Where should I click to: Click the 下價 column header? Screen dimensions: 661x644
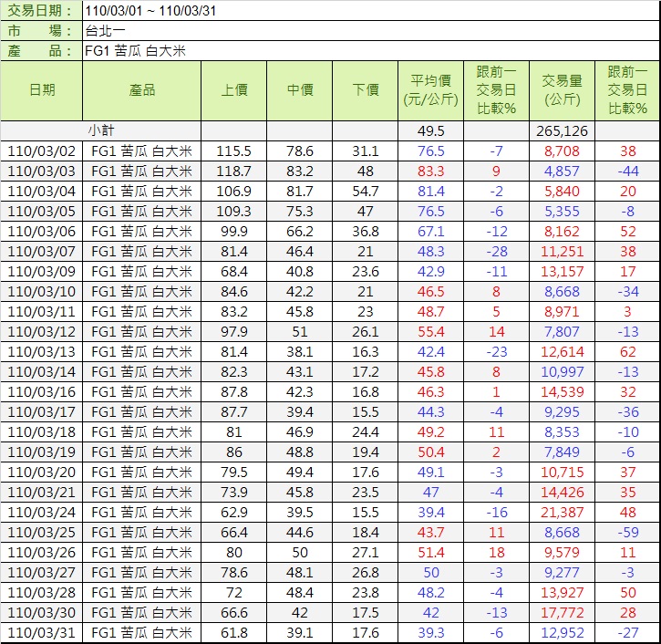(x=366, y=90)
